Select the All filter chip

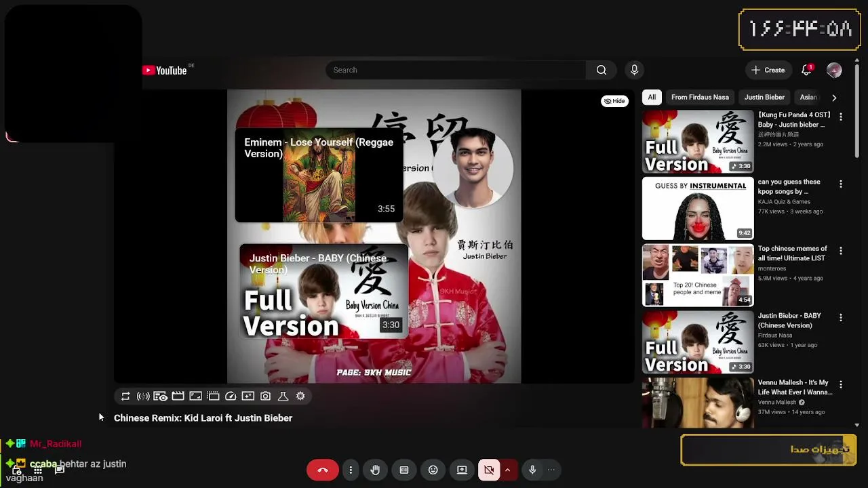[x=652, y=97]
